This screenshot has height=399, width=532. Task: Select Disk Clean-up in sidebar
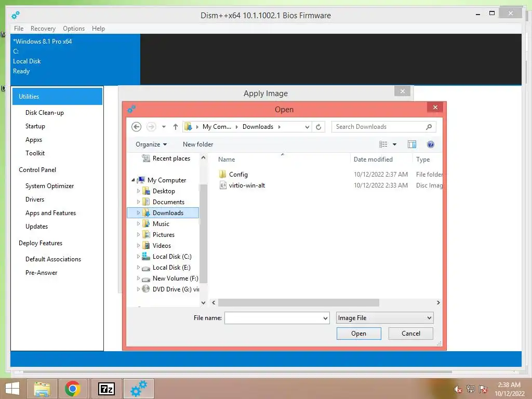45,113
